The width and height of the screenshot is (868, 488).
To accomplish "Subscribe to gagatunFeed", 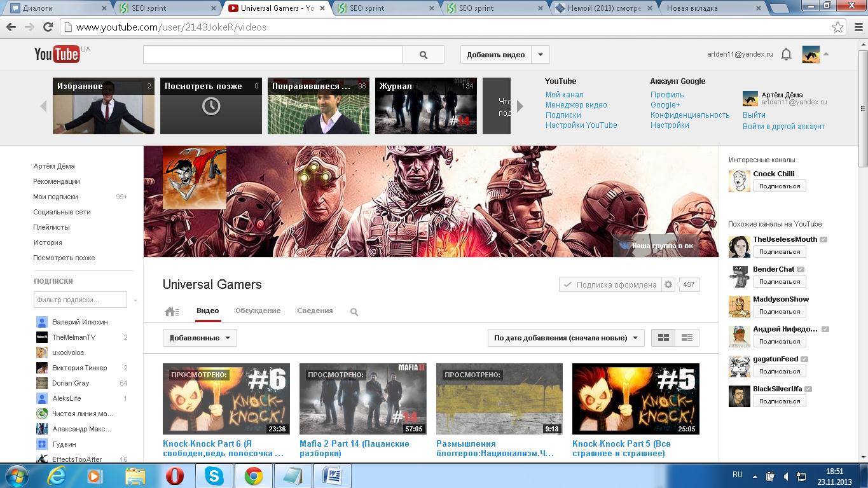I will [780, 372].
